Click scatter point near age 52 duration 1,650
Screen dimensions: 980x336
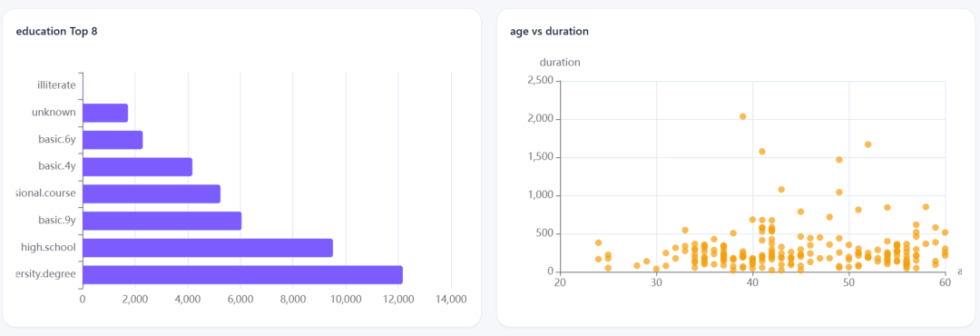[867, 144]
